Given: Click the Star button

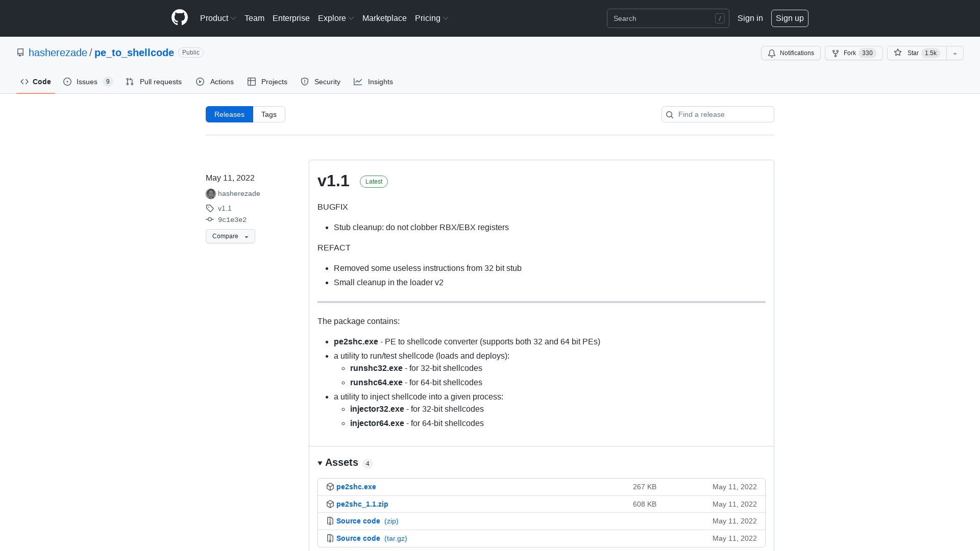Looking at the screenshot, I should 917,53.
